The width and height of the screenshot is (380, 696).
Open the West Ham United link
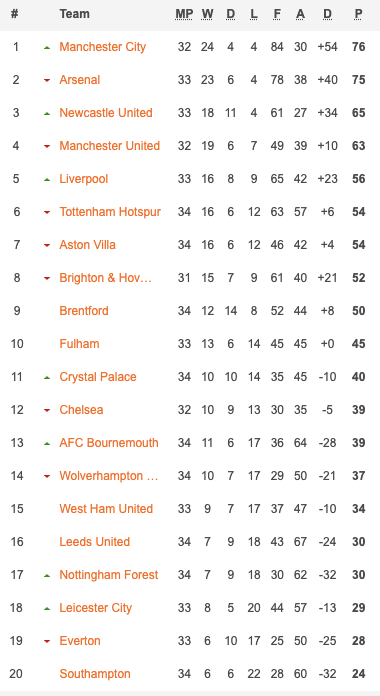point(106,509)
